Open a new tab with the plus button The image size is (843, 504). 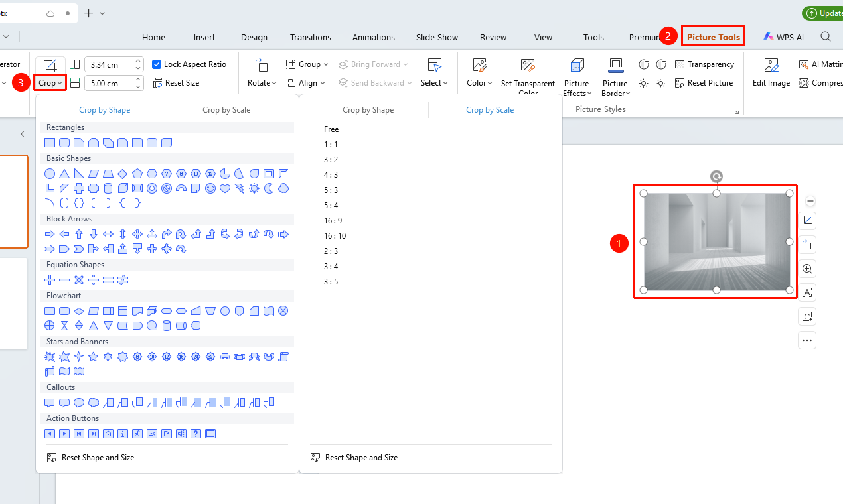point(89,13)
